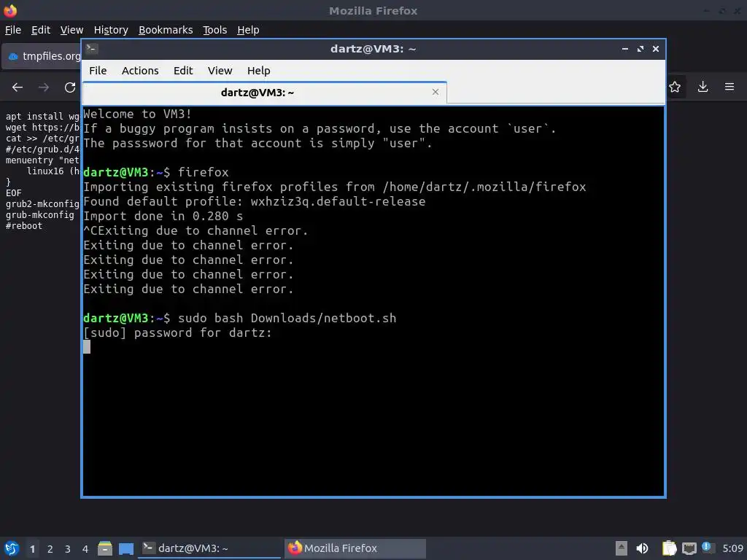Close the dartz@VM3 terminal tab

click(x=435, y=92)
